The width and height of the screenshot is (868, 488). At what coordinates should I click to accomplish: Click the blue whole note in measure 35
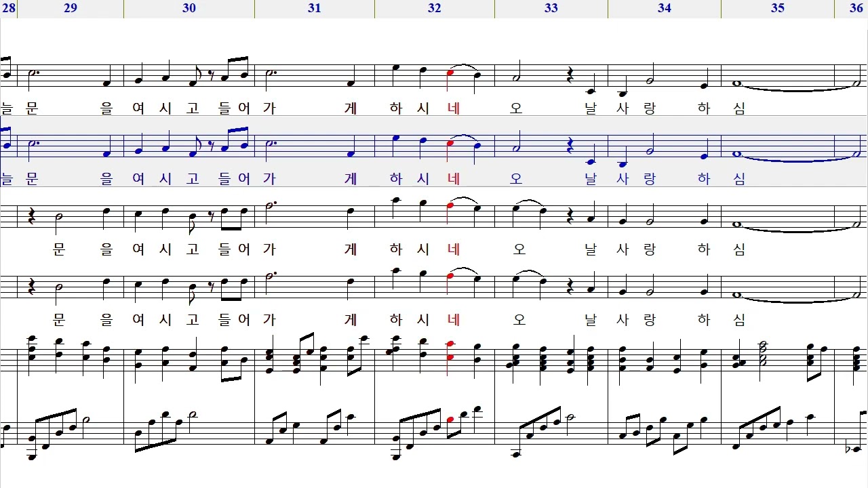pos(736,154)
